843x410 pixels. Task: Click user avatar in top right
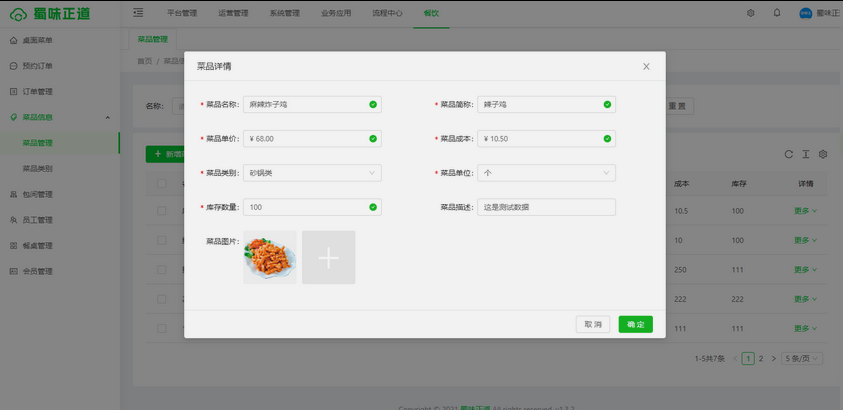[x=805, y=13]
